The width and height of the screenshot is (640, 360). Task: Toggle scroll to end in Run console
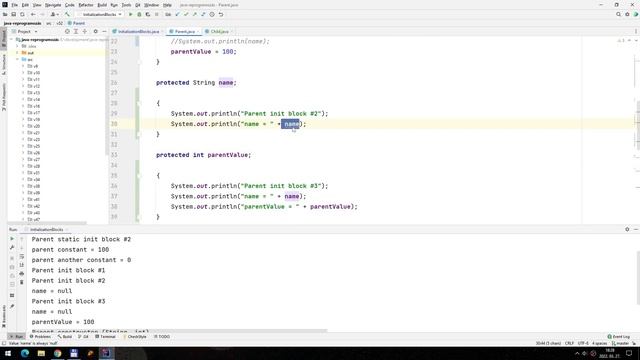point(22,265)
